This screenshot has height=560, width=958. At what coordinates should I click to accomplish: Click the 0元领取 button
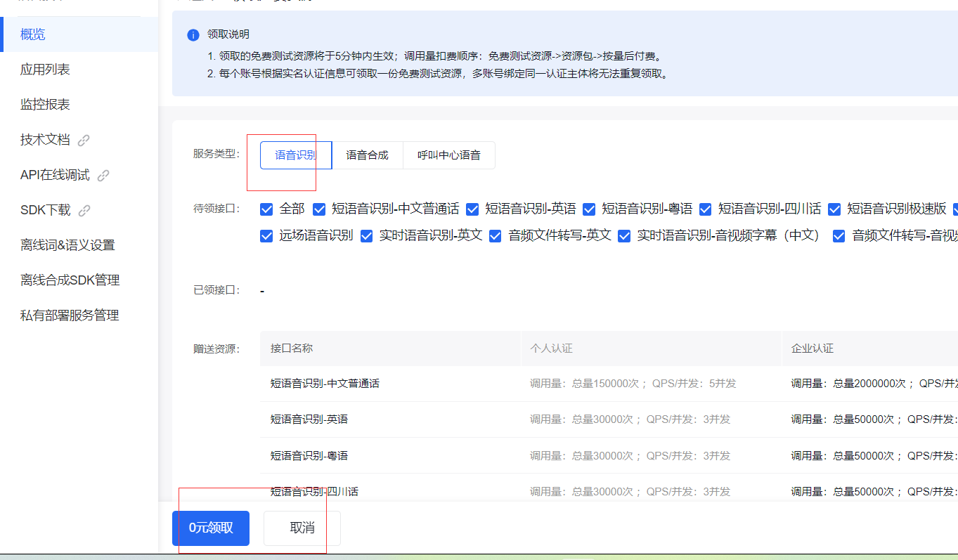pyautogui.click(x=211, y=528)
